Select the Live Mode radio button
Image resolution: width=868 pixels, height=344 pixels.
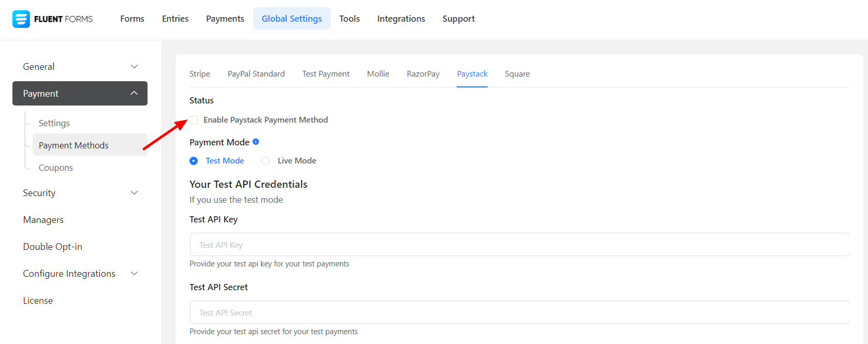click(266, 161)
